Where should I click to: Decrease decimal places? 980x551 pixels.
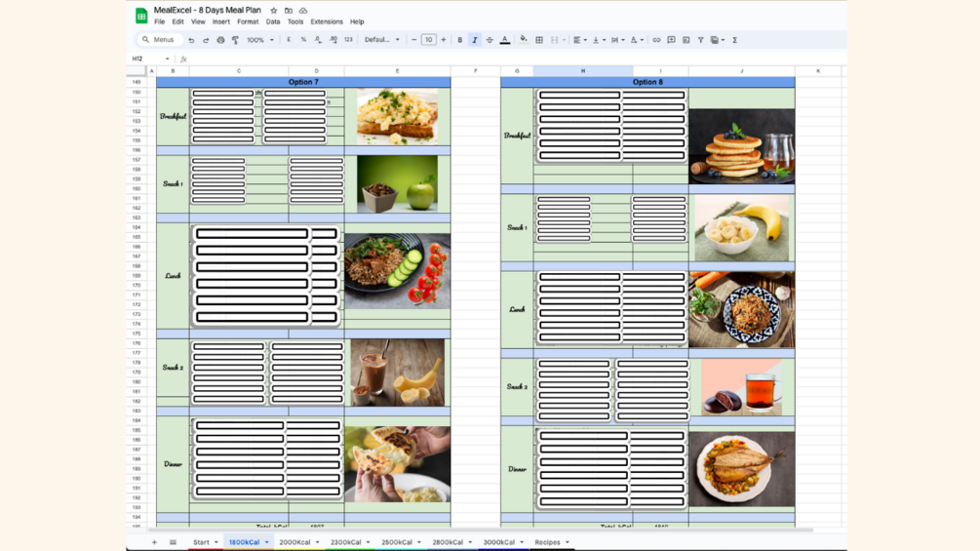click(318, 40)
